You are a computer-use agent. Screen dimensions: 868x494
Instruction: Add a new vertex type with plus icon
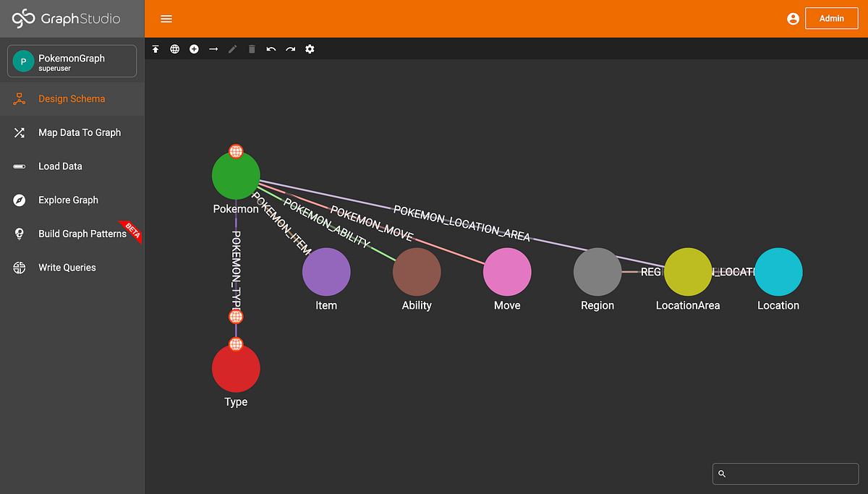click(x=194, y=48)
